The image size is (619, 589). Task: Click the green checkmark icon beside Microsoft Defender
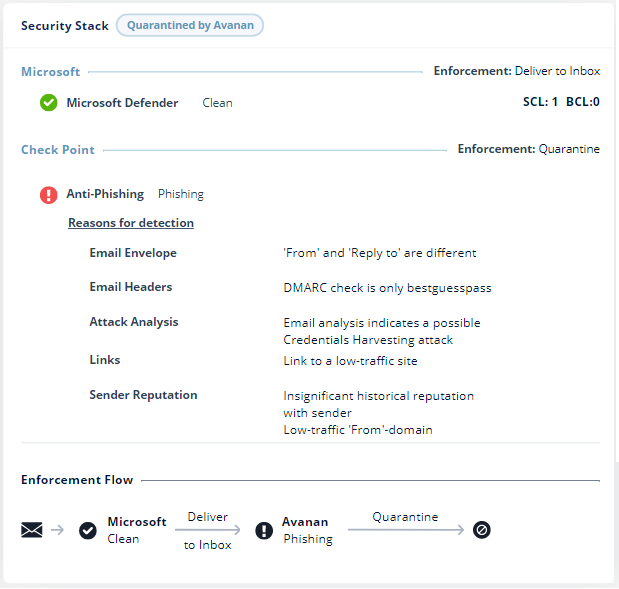pos(49,103)
